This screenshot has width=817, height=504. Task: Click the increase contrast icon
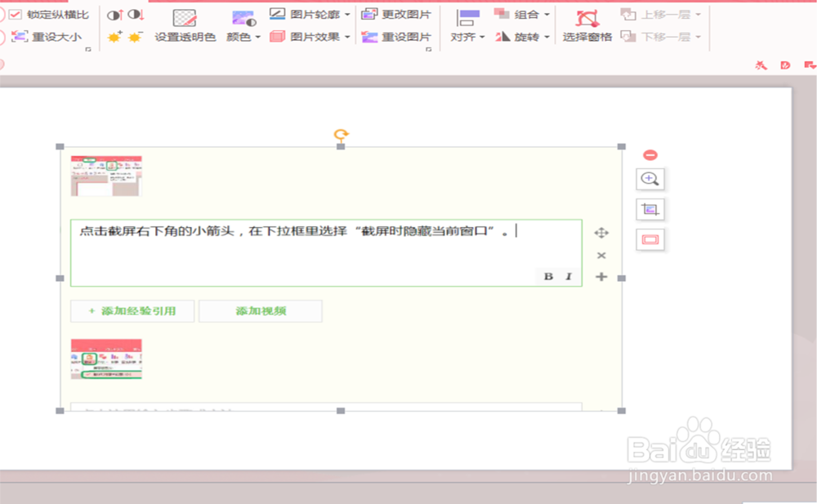coord(116,16)
